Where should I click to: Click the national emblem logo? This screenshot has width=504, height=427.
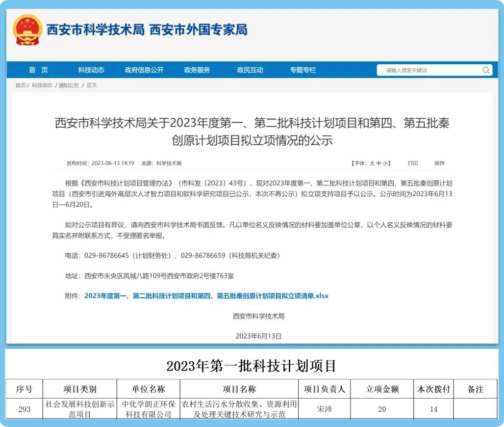point(27,29)
